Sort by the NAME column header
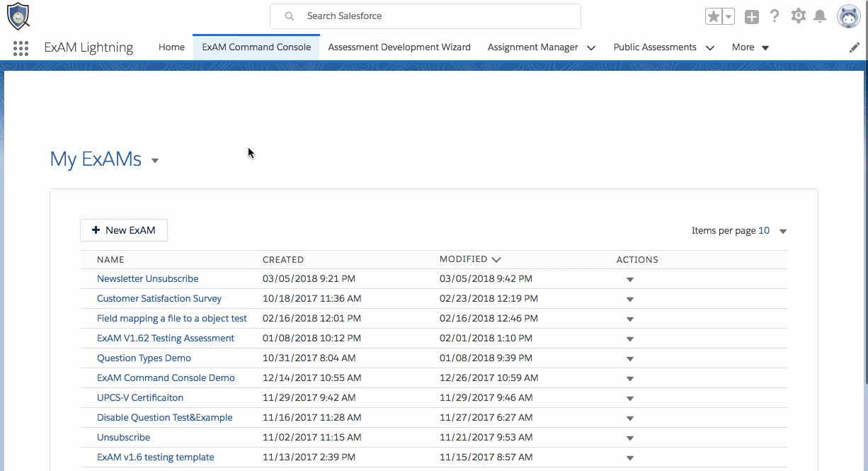Image resolution: width=868 pixels, height=471 pixels. pos(110,260)
